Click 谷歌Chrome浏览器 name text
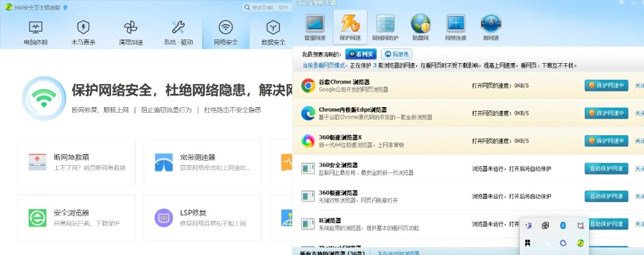 pyautogui.click(x=344, y=82)
